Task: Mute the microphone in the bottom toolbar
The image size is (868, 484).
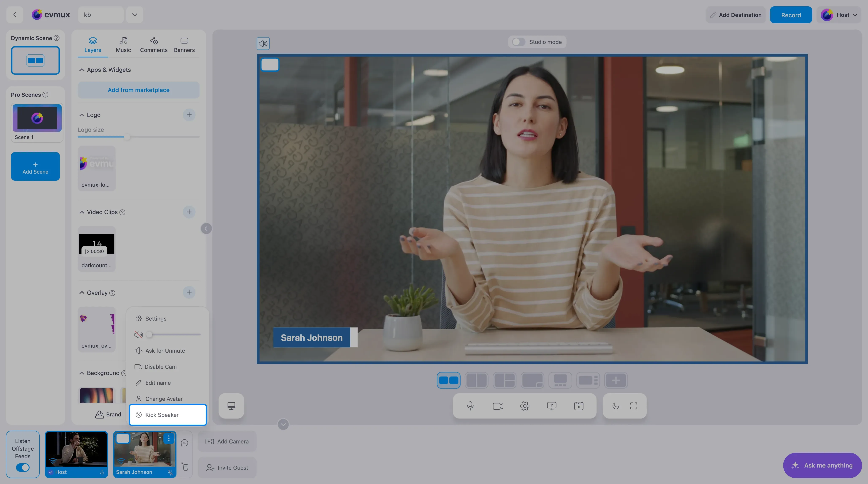Action: pos(470,406)
